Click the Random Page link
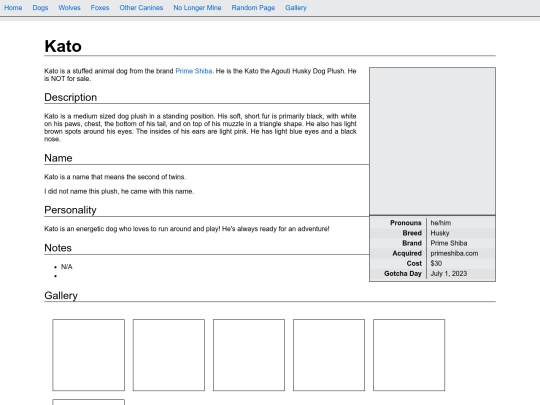 click(x=253, y=8)
